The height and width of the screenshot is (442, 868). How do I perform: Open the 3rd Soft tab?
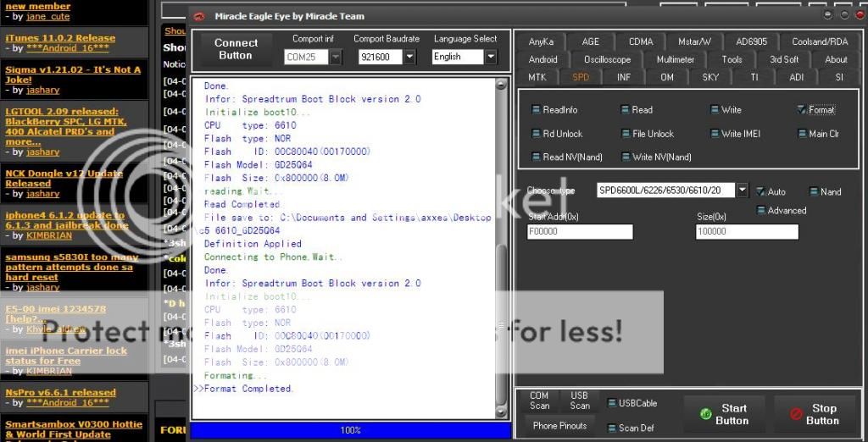click(784, 59)
